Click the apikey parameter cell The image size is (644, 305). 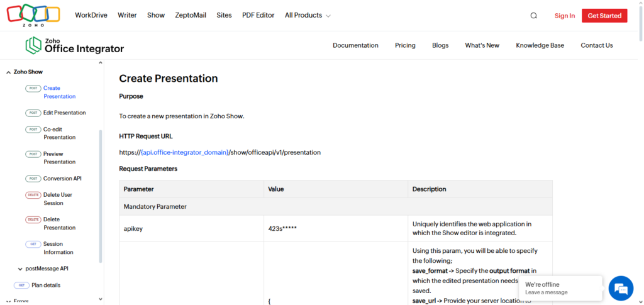coord(191,229)
